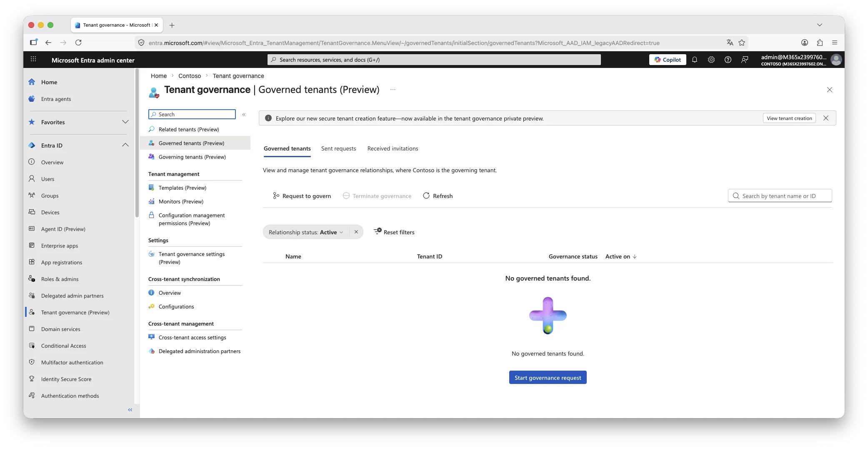
Task: Click the Refresh icon in the toolbar
Action: 426,196
